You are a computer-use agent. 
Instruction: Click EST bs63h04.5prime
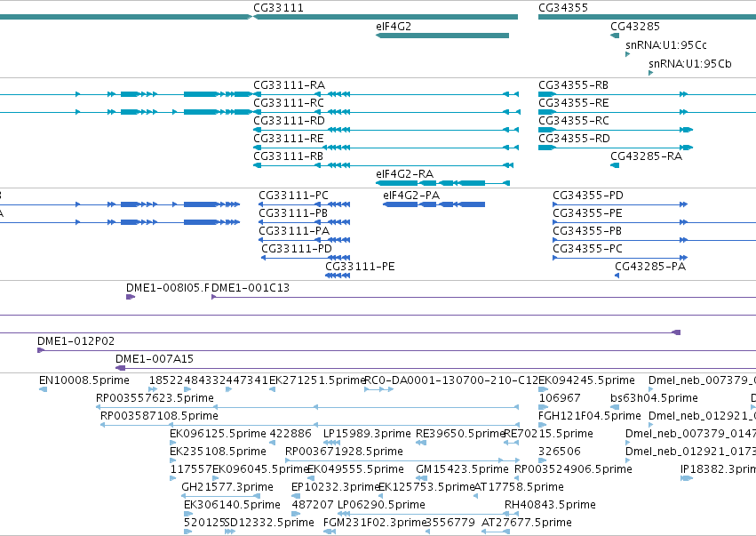[615, 407]
